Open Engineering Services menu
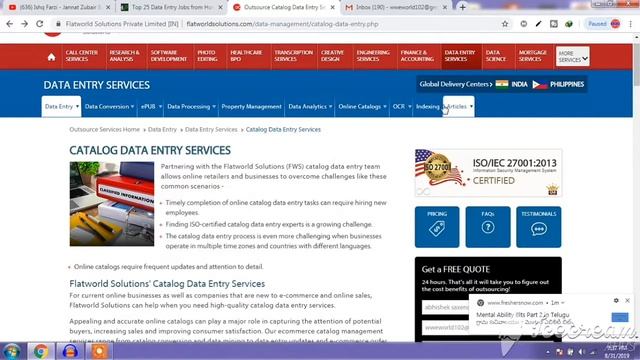 [x=373, y=56]
